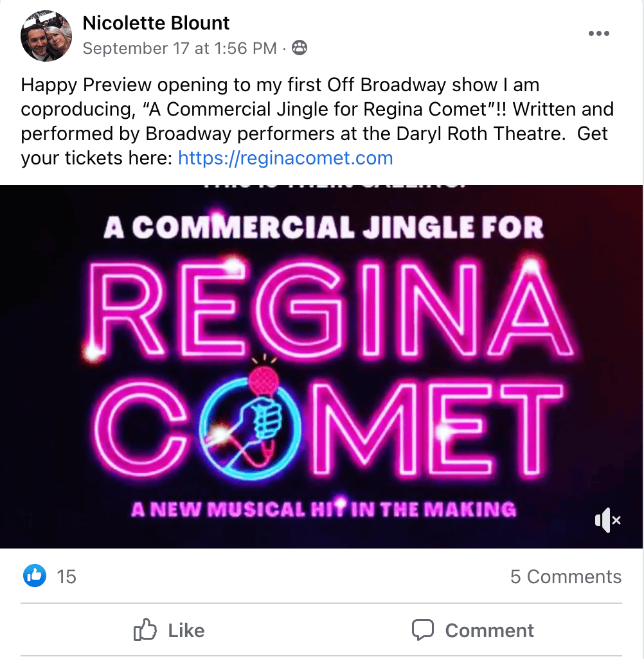Open Nicolette Blount's profile name link
The width and height of the screenshot is (644, 659).
pos(156,24)
